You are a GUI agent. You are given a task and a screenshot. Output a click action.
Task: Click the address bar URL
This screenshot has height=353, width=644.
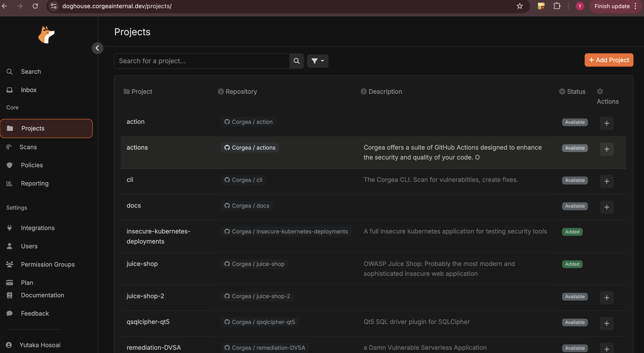coord(117,6)
